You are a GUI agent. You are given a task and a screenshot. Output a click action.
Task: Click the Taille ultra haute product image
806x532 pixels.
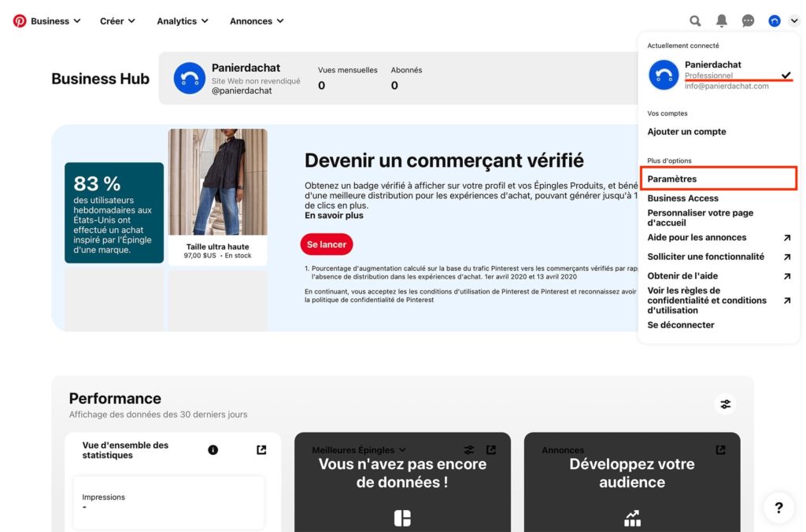click(217, 182)
